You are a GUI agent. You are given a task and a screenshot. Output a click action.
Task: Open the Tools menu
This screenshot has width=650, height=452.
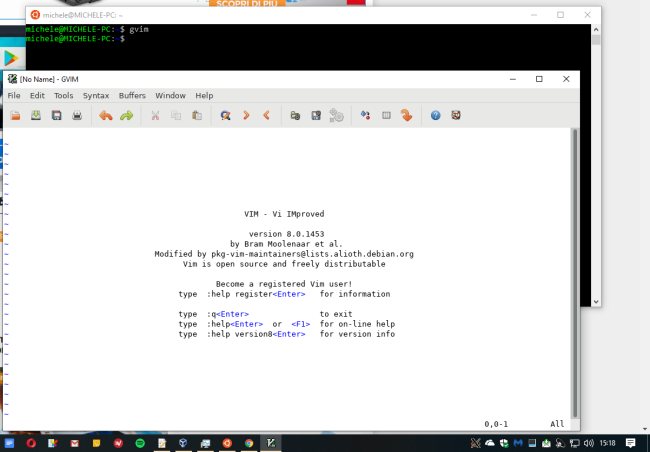click(x=63, y=95)
